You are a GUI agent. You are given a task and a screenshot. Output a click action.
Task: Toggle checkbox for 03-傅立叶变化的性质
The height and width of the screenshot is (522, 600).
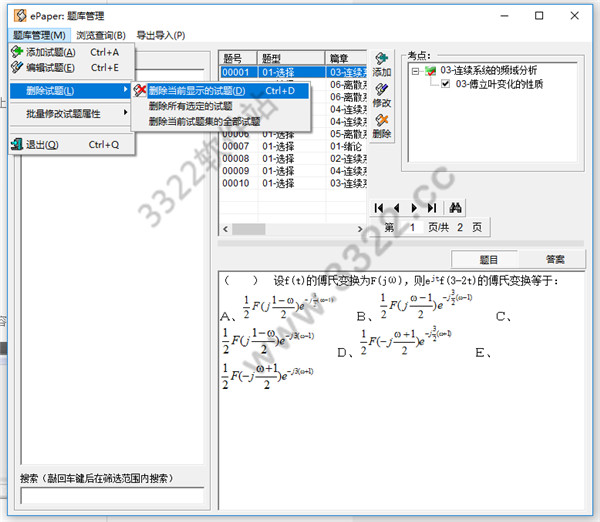[x=445, y=83]
